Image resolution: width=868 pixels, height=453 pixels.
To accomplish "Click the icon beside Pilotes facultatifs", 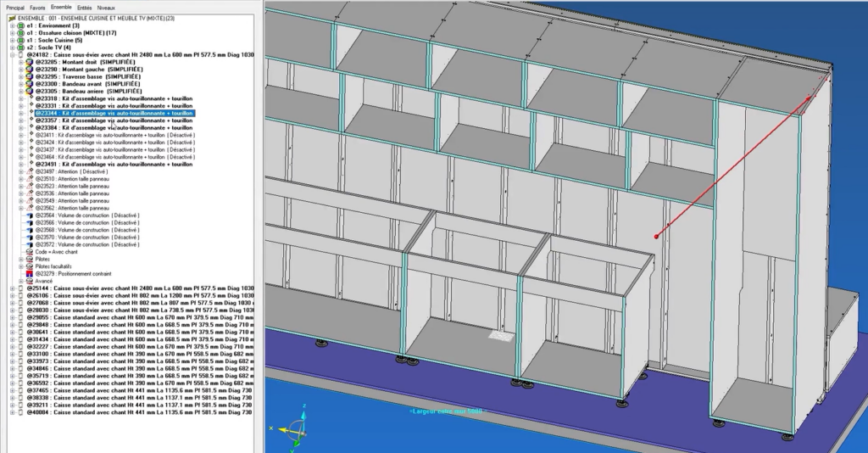I will pos(30,266).
